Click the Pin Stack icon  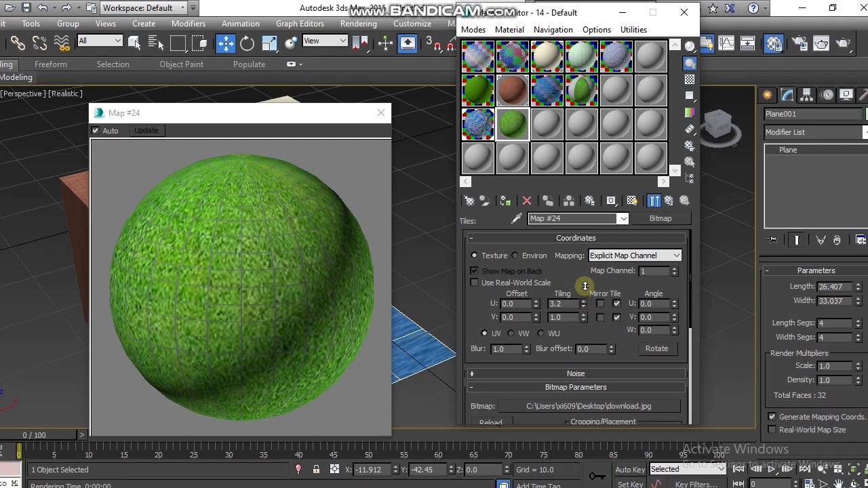point(772,240)
